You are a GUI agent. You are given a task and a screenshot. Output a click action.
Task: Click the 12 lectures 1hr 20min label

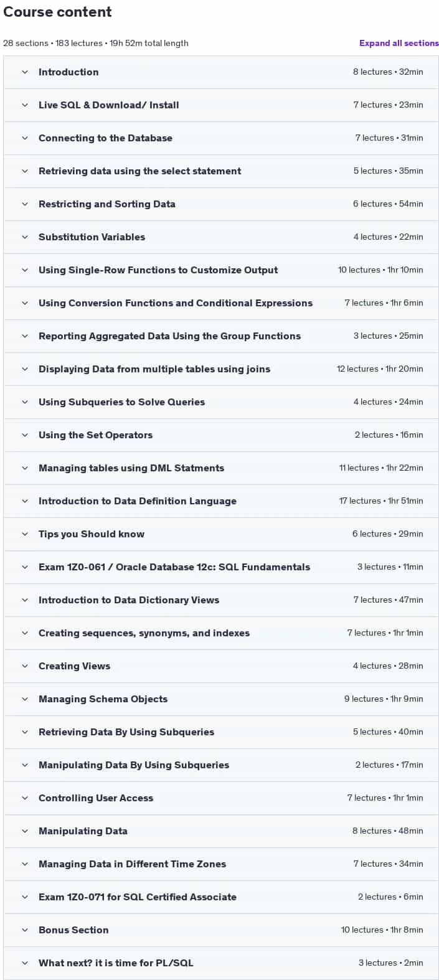(x=380, y=369)
